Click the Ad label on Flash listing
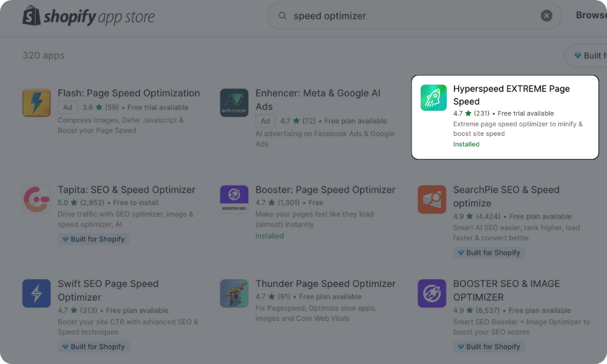The image size is (607, 364). click(67, 107)
